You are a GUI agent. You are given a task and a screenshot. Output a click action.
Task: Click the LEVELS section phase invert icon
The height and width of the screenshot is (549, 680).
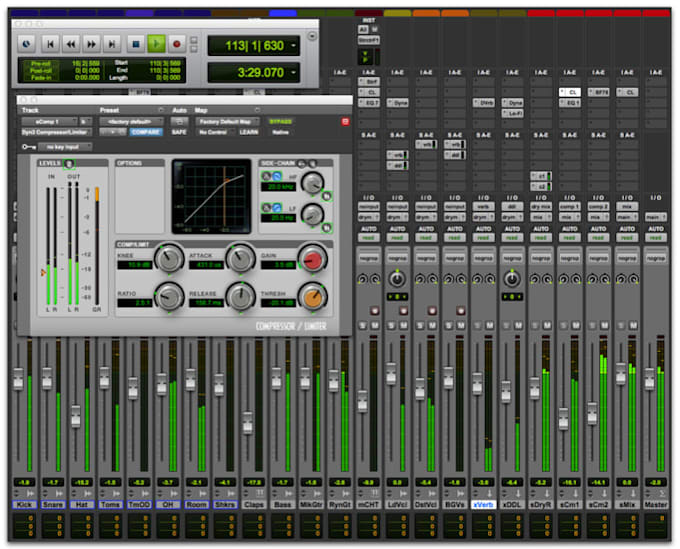(69, 163)
